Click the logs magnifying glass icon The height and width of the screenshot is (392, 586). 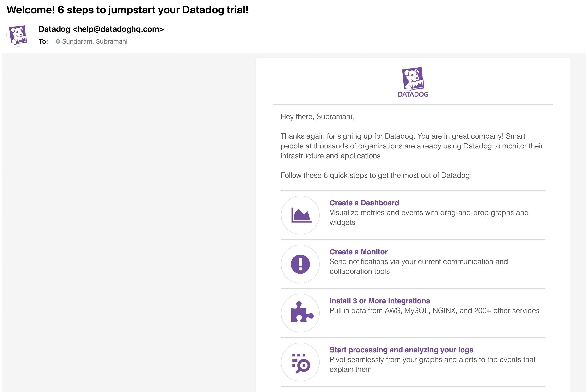[301, 363]
